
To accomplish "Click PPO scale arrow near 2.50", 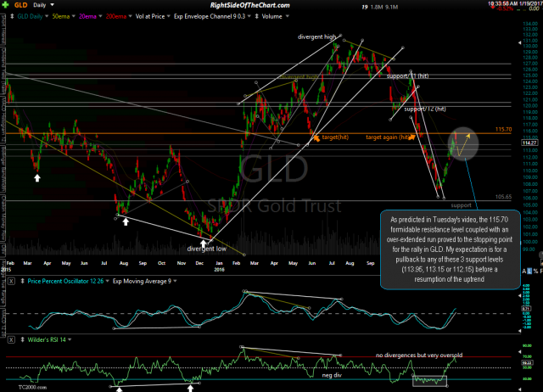I will [x=519, y=295].
